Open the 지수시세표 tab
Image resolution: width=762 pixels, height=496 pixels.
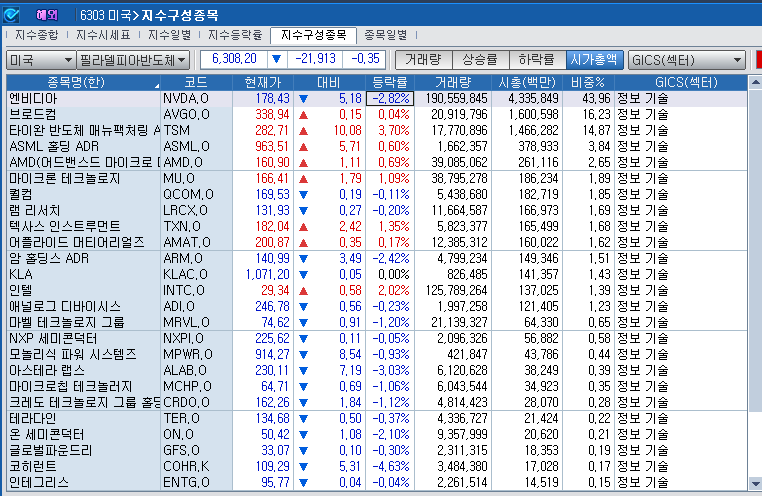point(105,35)
